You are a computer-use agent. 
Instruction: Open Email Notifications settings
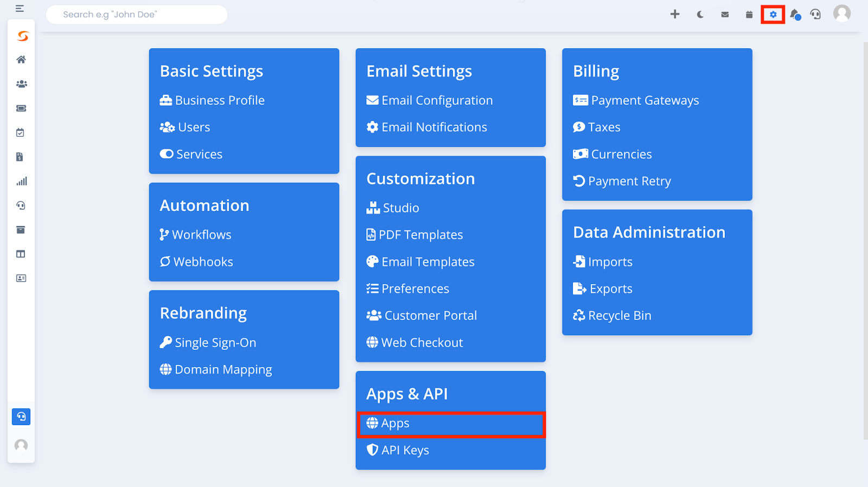(x=427, y=127)
